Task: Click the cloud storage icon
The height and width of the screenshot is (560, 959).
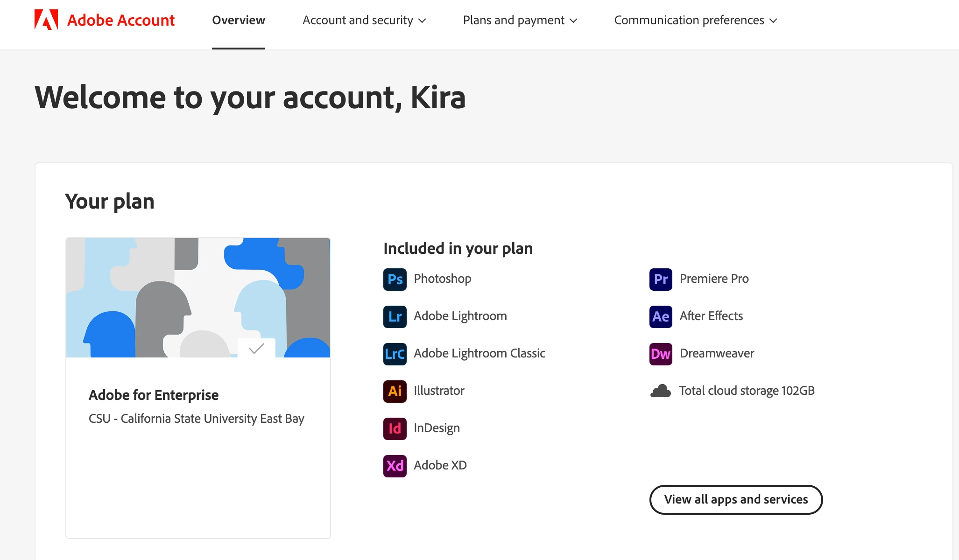Action: pos(661,391)
